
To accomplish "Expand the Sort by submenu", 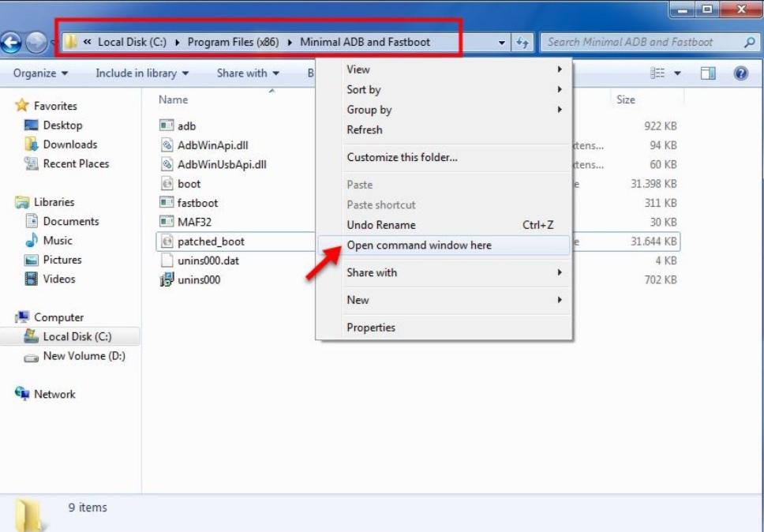I will 444,90.
